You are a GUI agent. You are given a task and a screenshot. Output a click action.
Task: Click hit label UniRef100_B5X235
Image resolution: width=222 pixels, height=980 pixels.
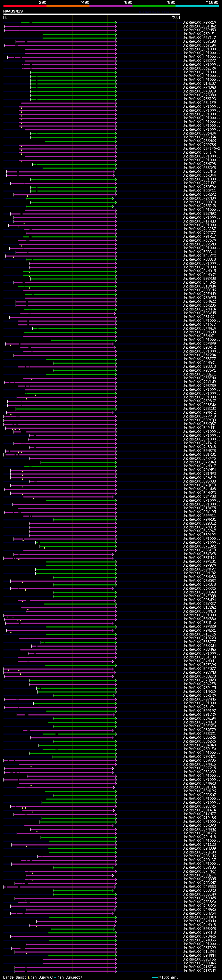pyautogui.click(x=199, y=306)
